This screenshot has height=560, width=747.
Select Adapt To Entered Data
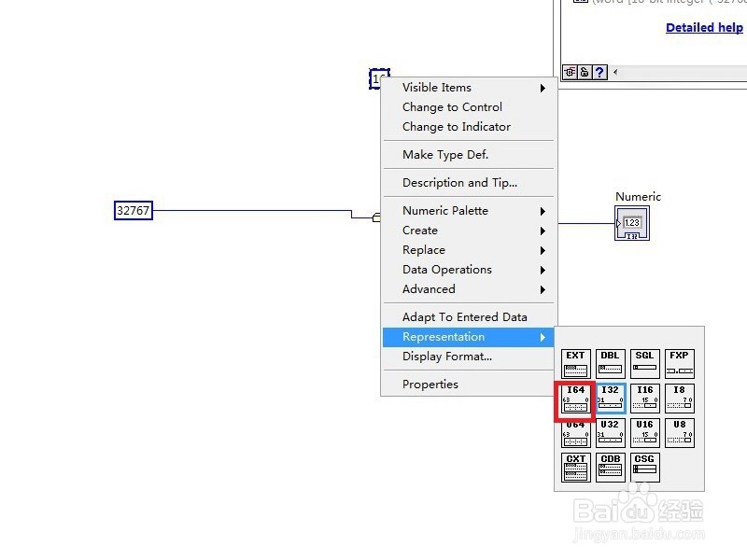(x=469, y=317)
